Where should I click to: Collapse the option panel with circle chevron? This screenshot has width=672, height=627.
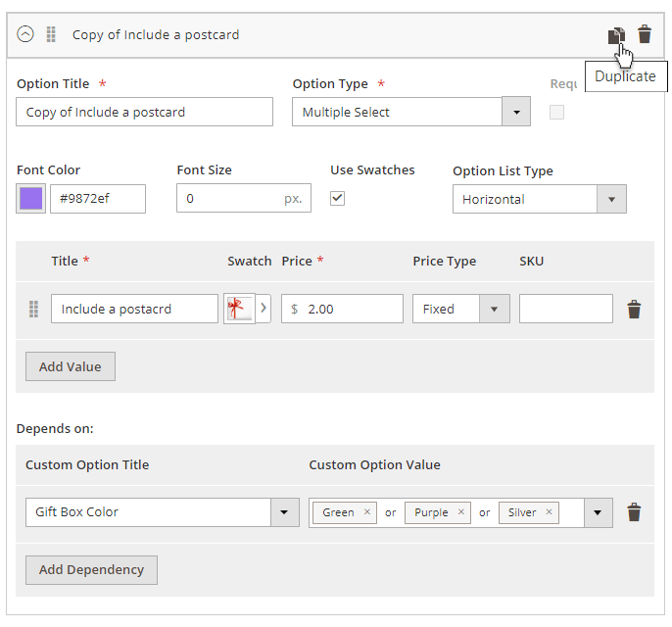(25, 34)
